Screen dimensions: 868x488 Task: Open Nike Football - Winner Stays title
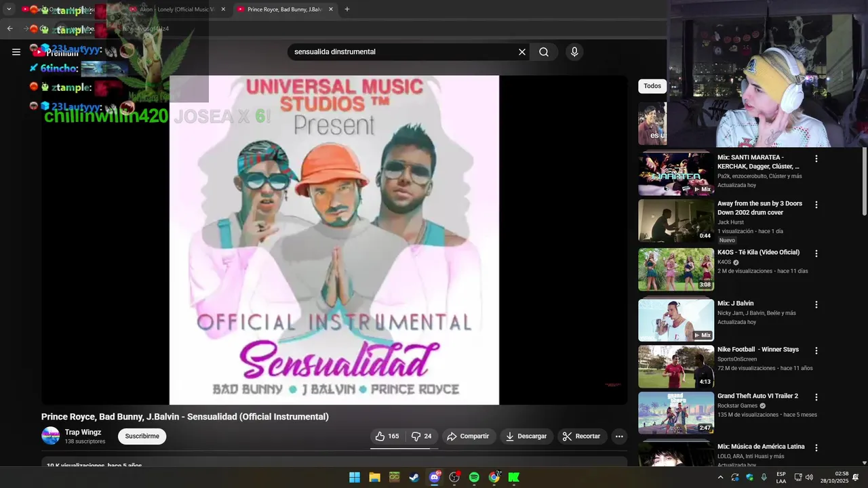[x=758, y=350]
